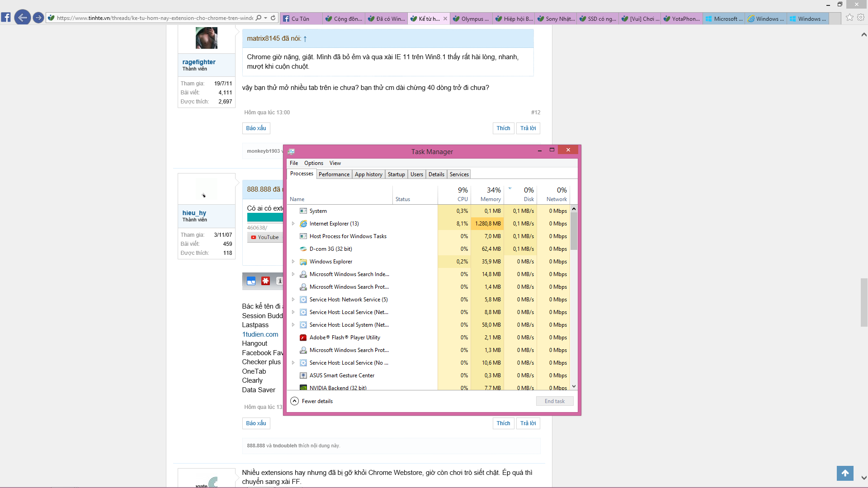Switch to the 'Microsoft ...' browser tab
Screen dimensions: 868x488
(724, 19)
